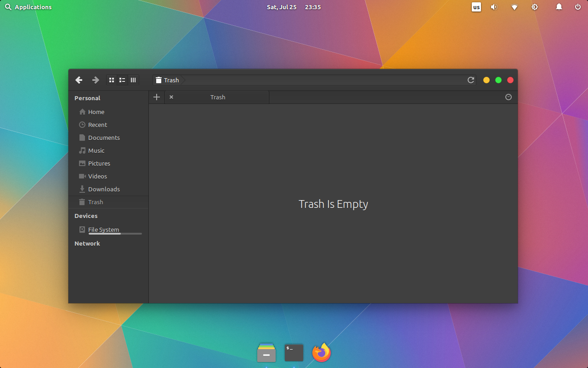
Task: Select the Trash tab label
Action: coord(218,97)
